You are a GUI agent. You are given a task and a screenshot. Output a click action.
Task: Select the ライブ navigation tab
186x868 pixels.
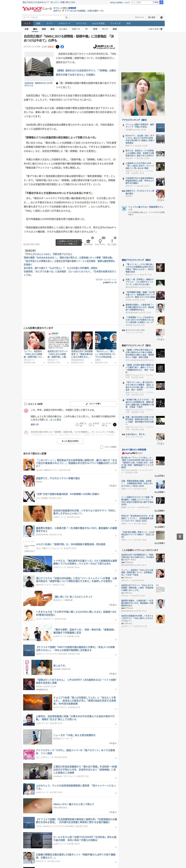pyautogui.click(x=49, y=24)
